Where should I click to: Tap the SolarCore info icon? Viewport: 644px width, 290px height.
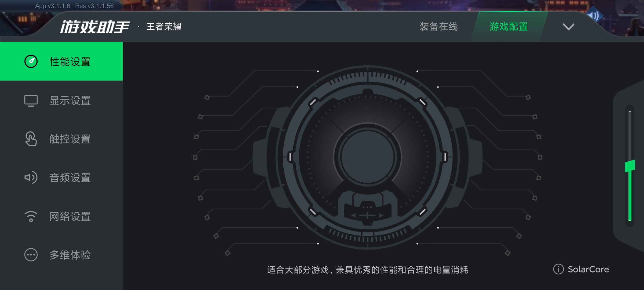[x=558, y=269]
